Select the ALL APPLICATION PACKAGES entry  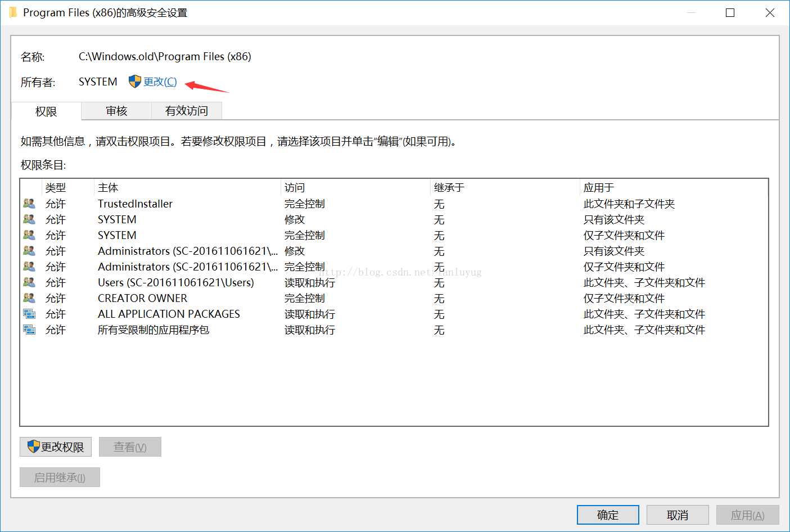[394, 314]
